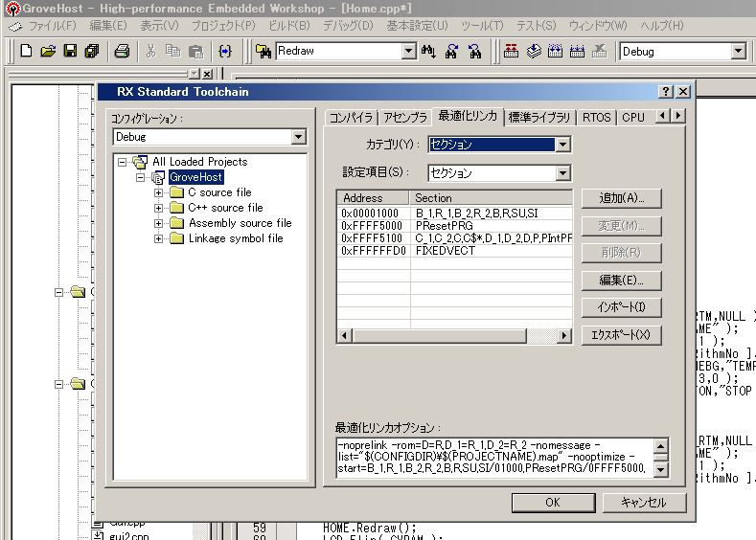Find next occurrence icon

pos(451,51)
